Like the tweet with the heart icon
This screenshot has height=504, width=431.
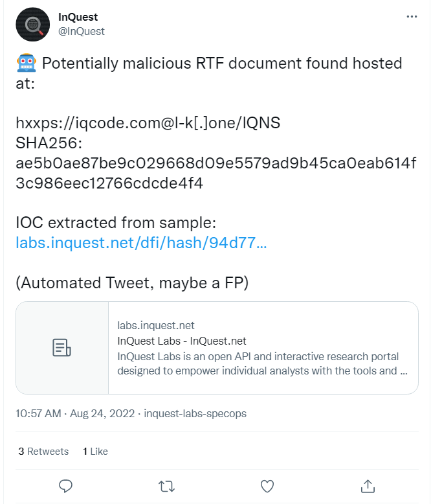(x=267, y=487)
